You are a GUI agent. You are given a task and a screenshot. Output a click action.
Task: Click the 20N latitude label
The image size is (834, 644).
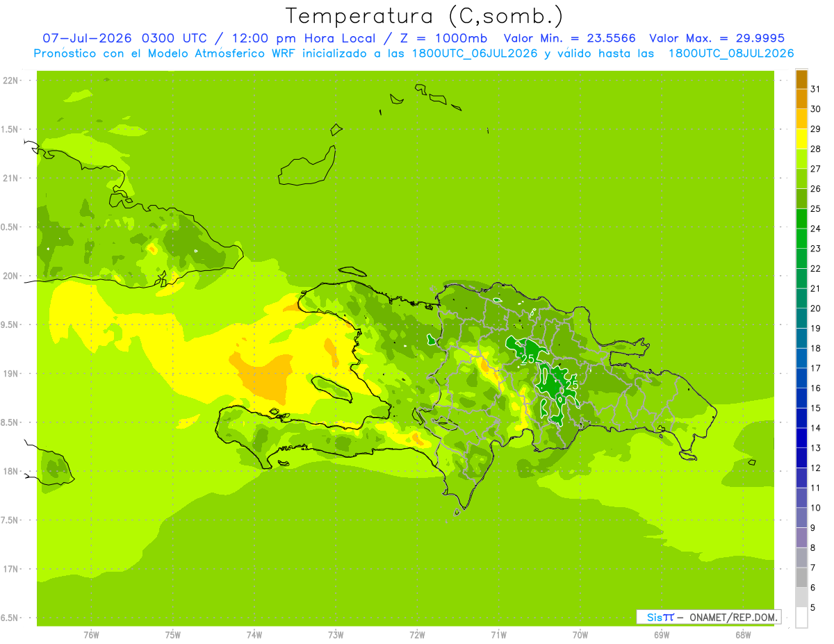tap(11, 276)
